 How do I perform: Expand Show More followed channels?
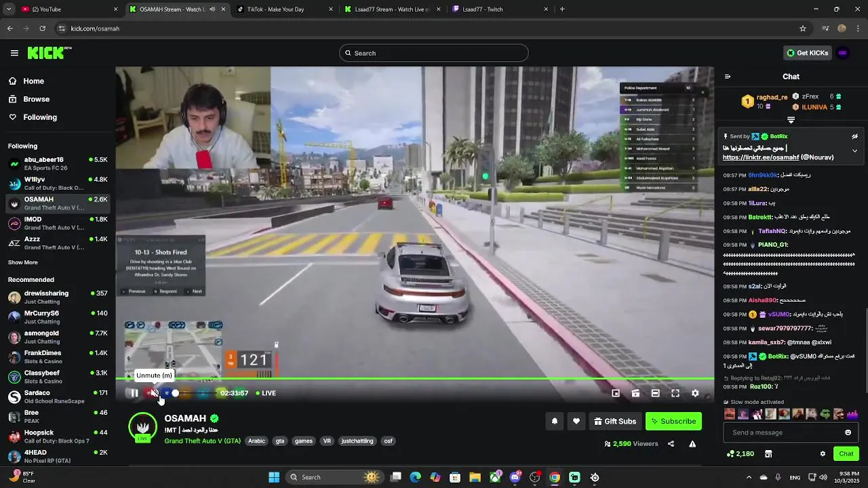tap(23, 262)
